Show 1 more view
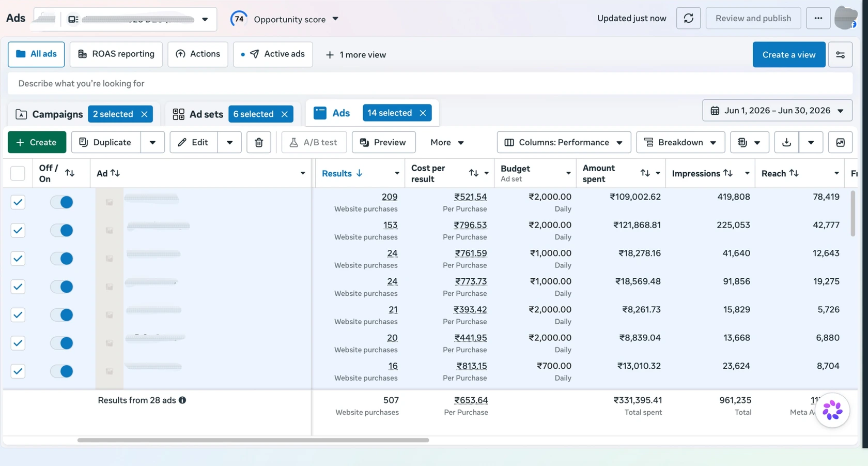Viewport: 868px width, 466px height. point(355,55)
